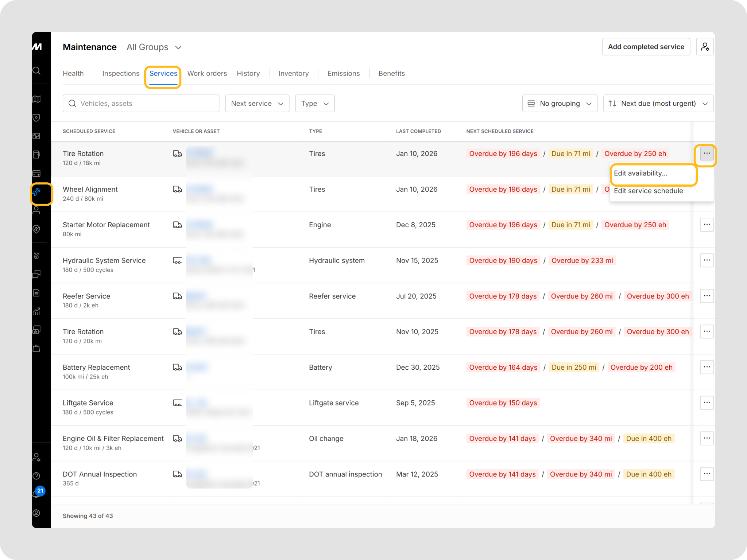Image resolution: width=747 pixels, height=560 pixels.
Task: Click the Reefer Service name
Action: pyautogui.click(x=86, y=296)
